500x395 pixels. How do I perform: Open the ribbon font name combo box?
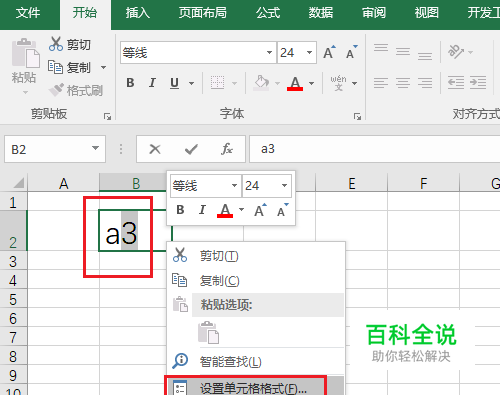[269, 52]
